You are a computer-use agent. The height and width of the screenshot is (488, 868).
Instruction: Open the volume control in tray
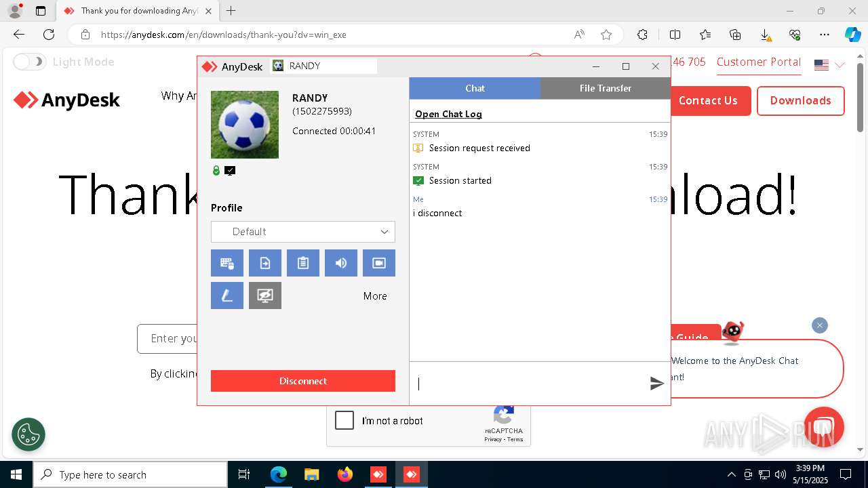click(x=781, y=474)
